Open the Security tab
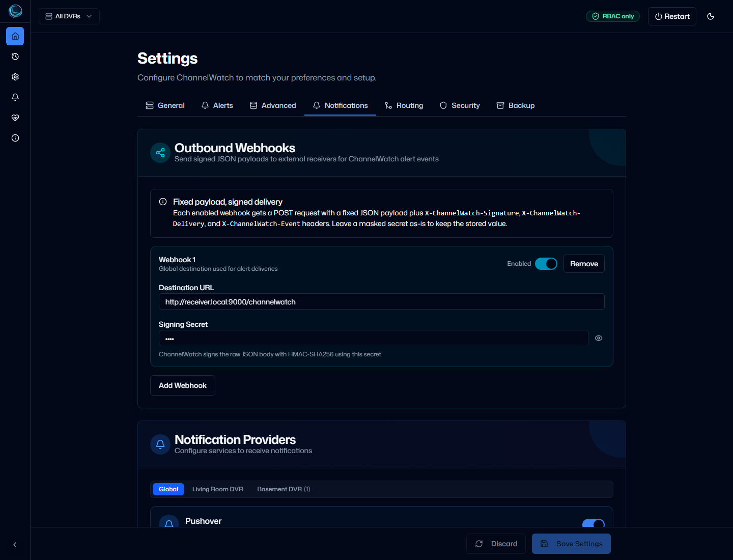 pos(460,105)
